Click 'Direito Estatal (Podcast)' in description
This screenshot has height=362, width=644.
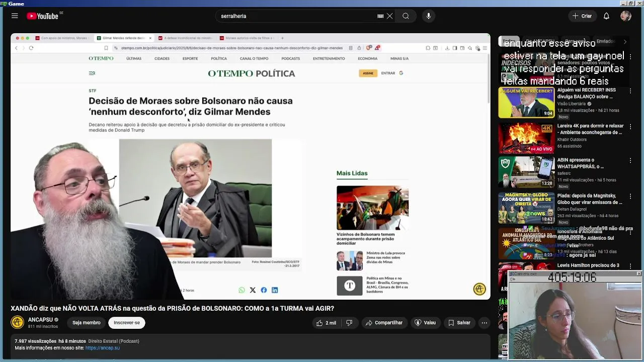[114, 341]
